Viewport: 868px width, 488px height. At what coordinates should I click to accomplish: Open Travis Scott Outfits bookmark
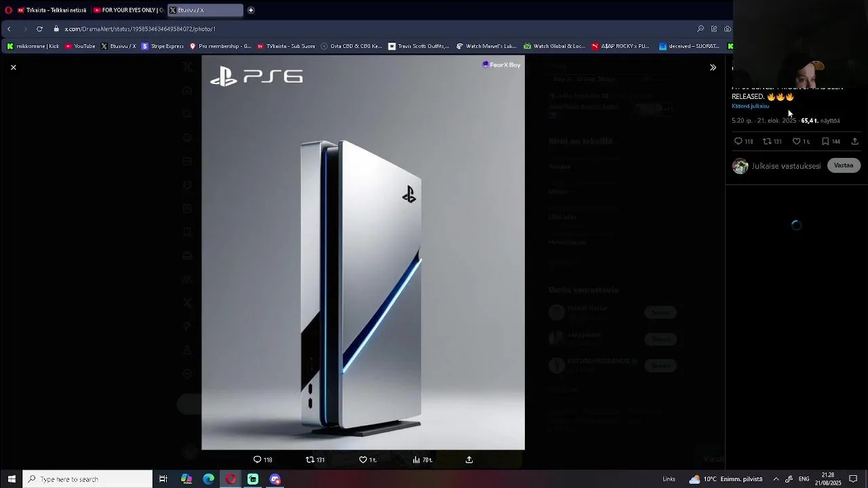[x=418, y=46]
